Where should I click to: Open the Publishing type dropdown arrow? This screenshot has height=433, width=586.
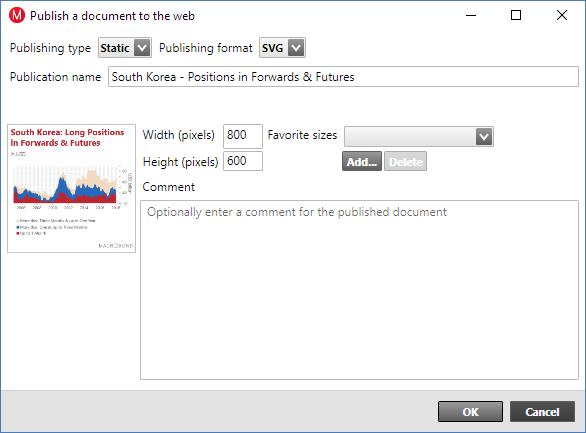coord(142,48)
